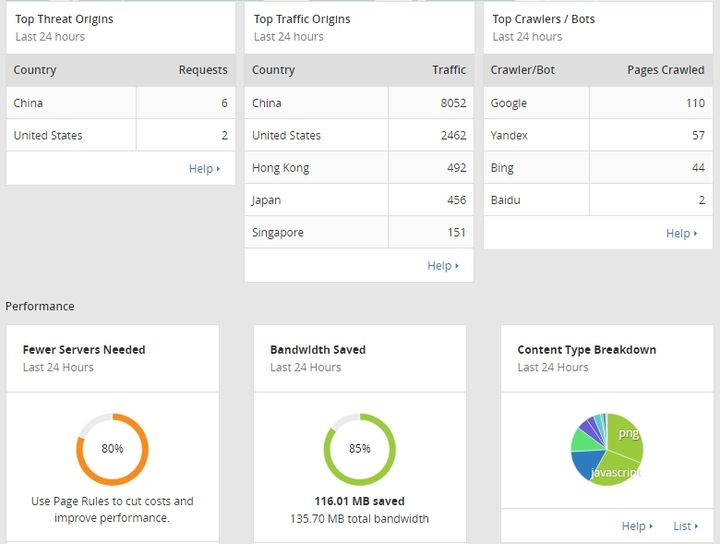Screen dimensions: 720x544
Task: Select the javascript slice of pie chart
Action: tap(612, 471)
